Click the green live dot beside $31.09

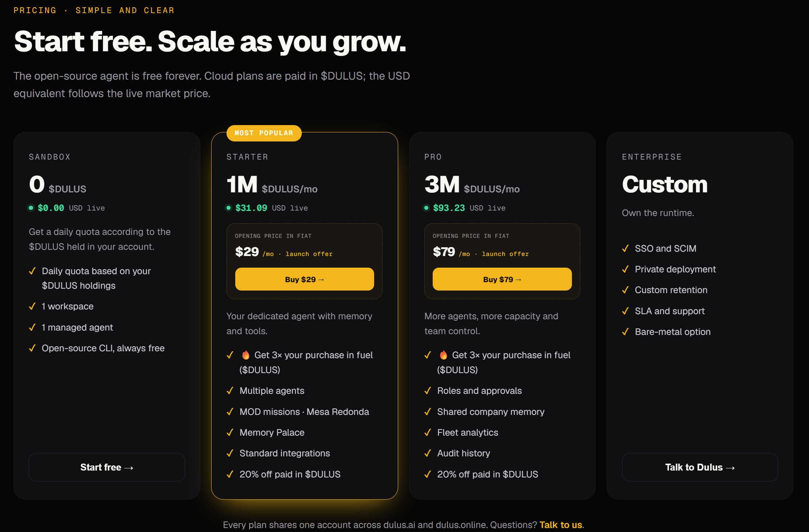(x=228, y=208)
